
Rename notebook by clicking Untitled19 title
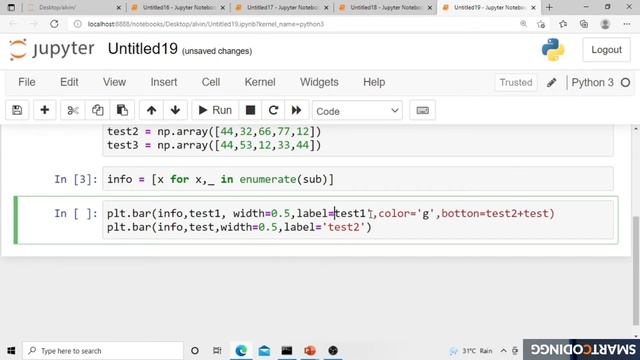[142, 49]
